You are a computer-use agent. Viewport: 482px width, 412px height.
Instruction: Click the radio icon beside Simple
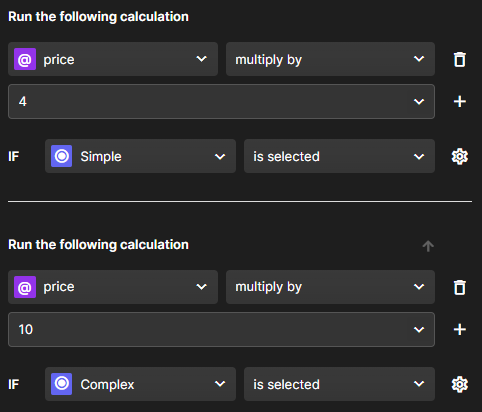tap(62, 156)
